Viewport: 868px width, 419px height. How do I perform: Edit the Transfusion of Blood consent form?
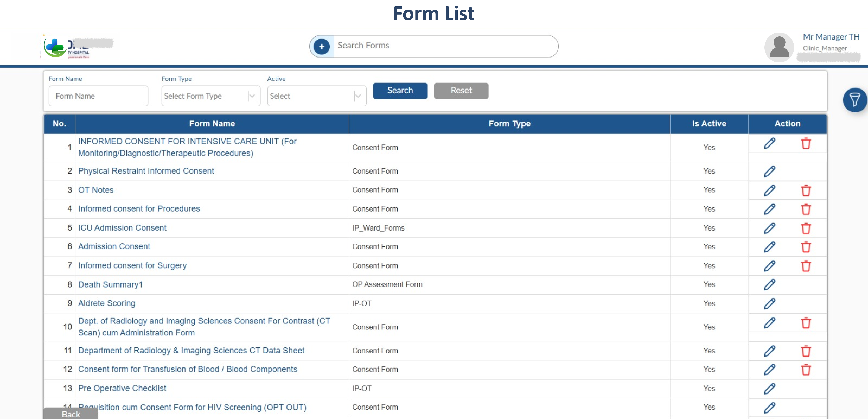(770, 369)
